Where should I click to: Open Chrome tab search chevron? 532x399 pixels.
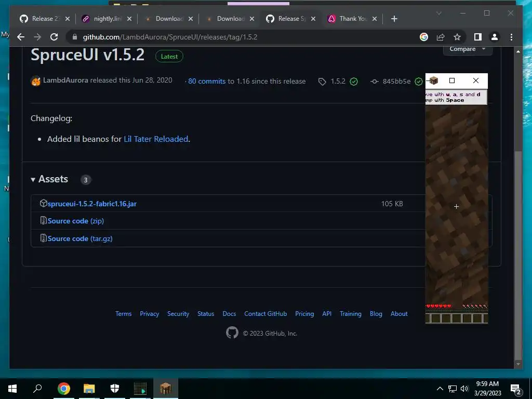pyautogui.click(x=438, y=13)
